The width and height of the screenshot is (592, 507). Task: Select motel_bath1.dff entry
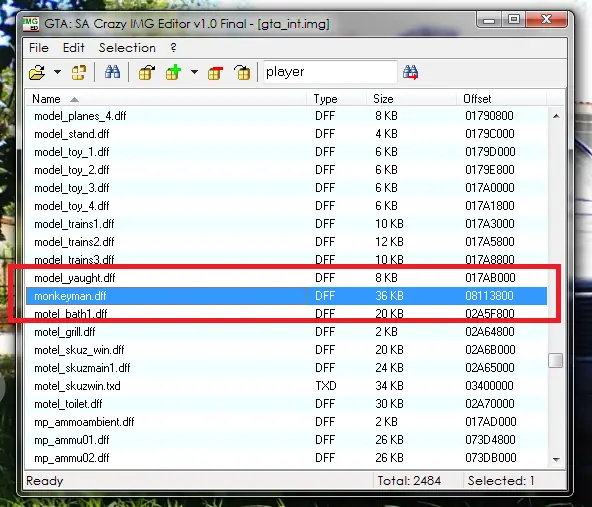pos(286,314)
